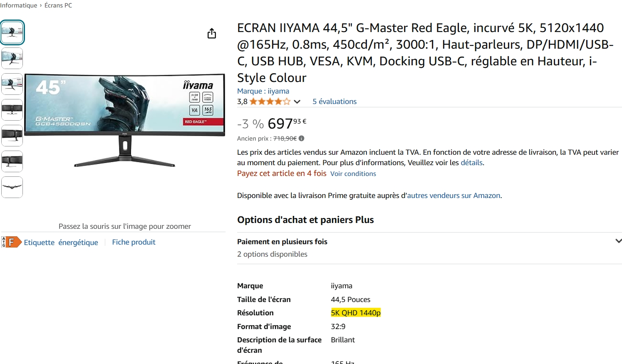Open the 'Etiquette énergétique' link

point(61,243)
